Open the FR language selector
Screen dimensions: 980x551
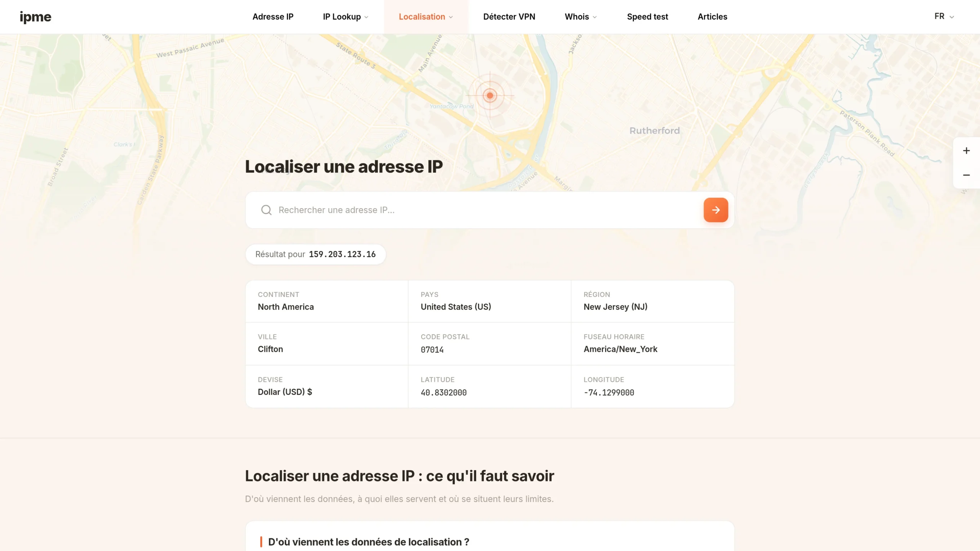[944, 16]
